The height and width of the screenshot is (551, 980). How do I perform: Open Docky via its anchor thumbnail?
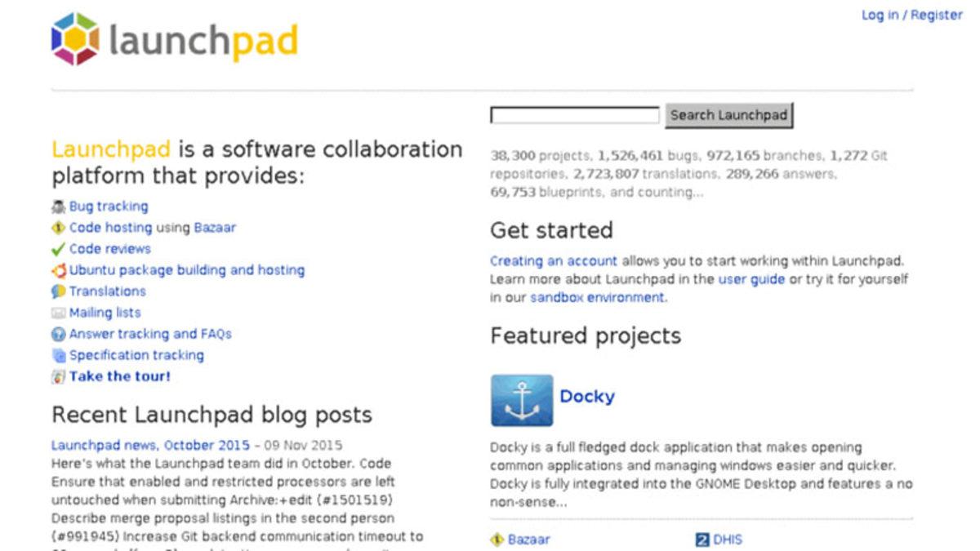pyautogui.click(x=521, y=399)
